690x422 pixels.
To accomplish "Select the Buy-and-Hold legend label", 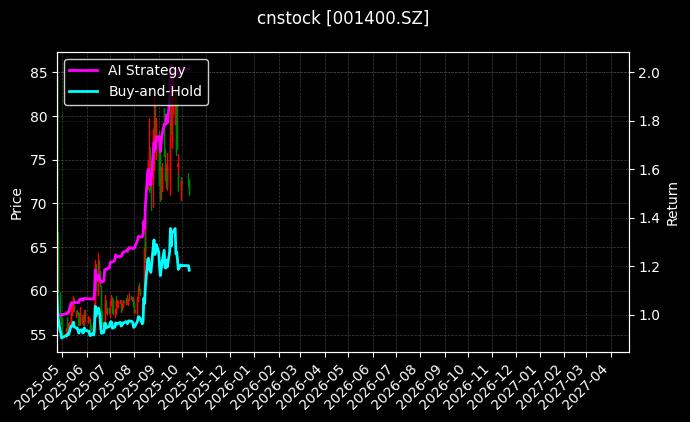I will tap(155, 91).
